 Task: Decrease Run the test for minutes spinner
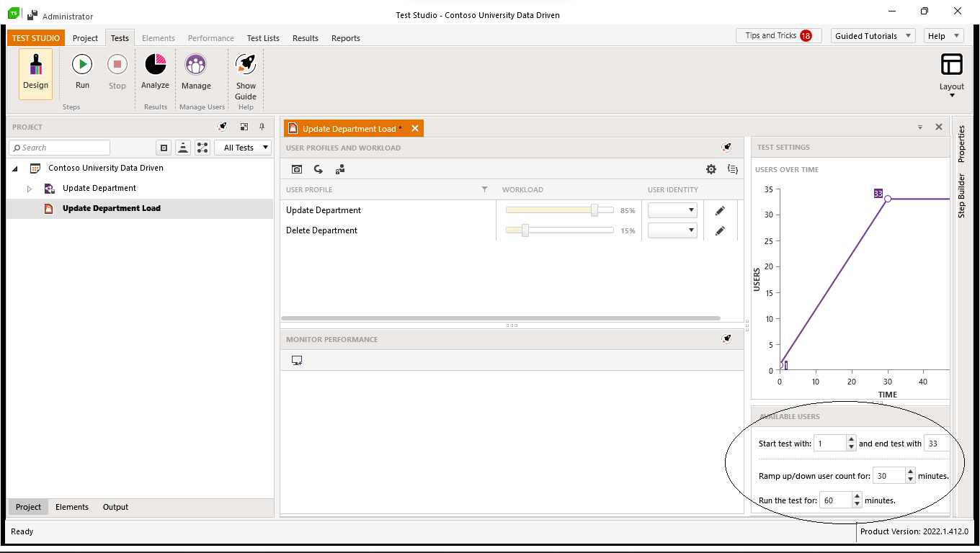pos(857,504)
